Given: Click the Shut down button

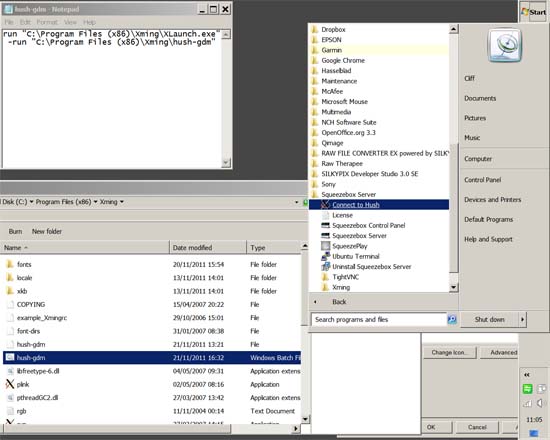Looking at the screenshot, I should [x=490, y=319].
